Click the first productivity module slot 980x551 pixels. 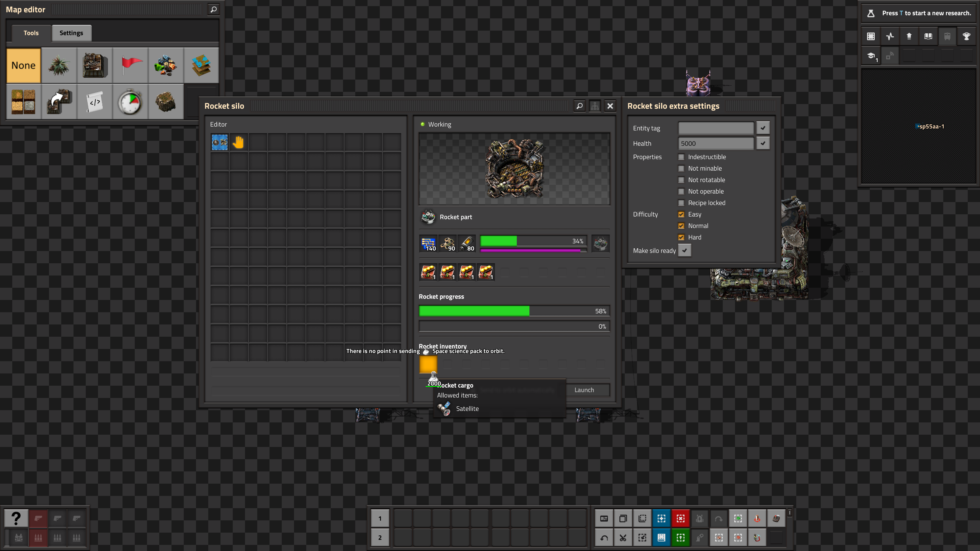pyautogui.click(x=428, y=272)
